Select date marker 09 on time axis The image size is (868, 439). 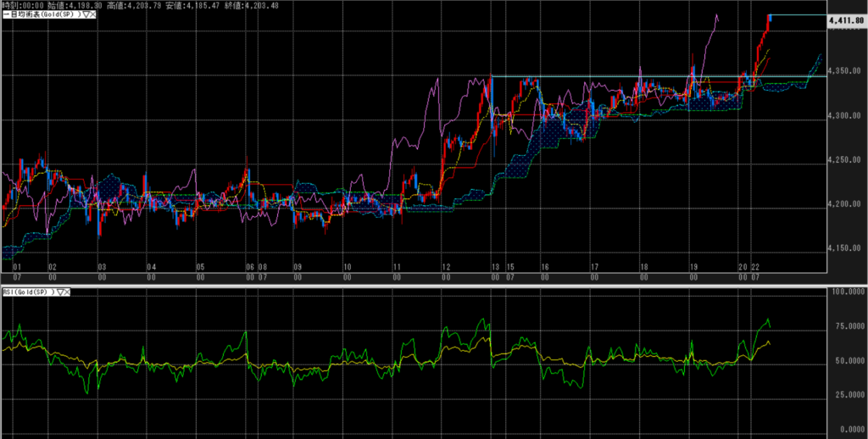click(x=298, y=266)
